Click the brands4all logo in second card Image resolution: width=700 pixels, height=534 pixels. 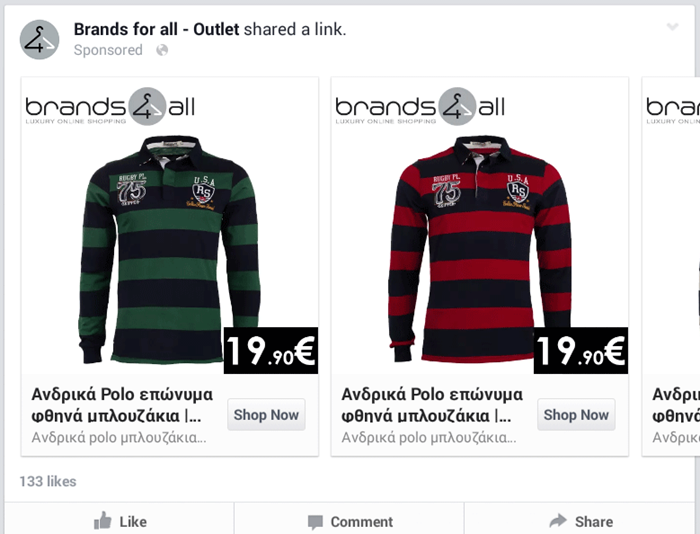coord(420,107)
